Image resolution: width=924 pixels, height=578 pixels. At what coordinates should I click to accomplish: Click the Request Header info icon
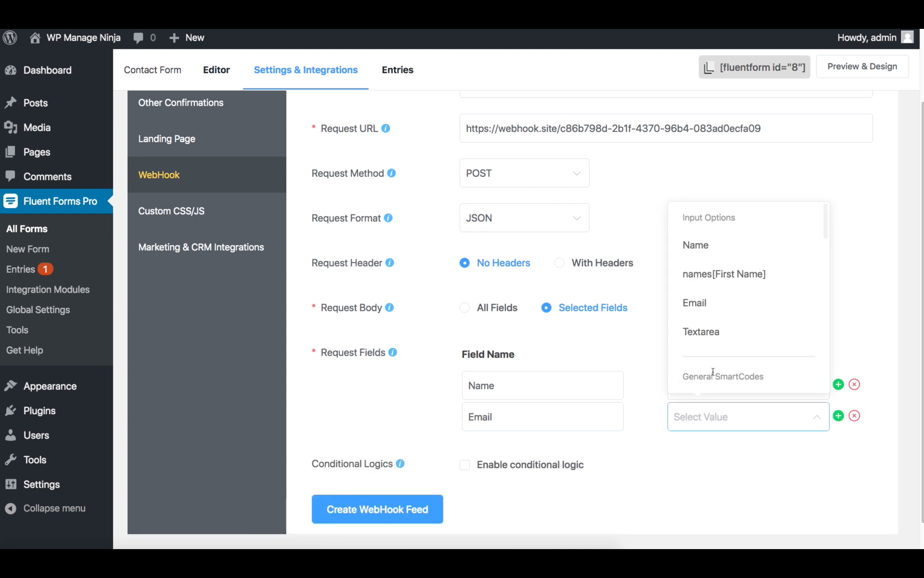point(389,263)
